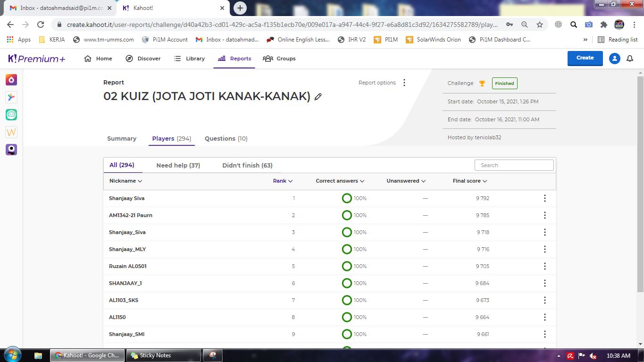Sort by Correct answers column
The width and height of the screenshot is (644, 362).
tap(340, 181)
